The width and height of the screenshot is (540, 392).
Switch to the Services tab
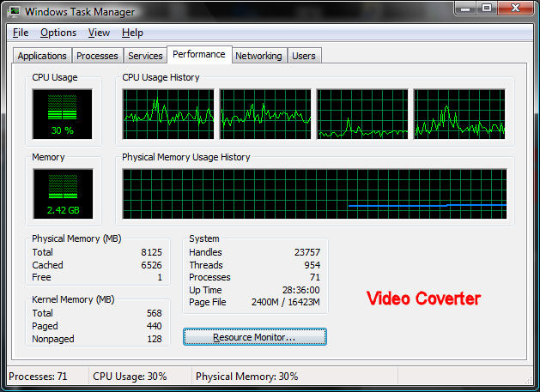(145, 56)
